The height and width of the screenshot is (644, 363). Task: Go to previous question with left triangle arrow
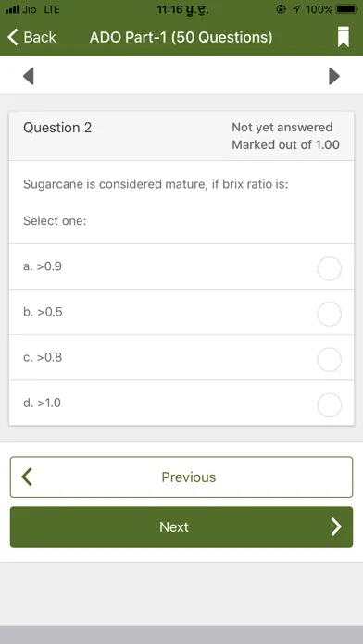click(x=29, y=76)
